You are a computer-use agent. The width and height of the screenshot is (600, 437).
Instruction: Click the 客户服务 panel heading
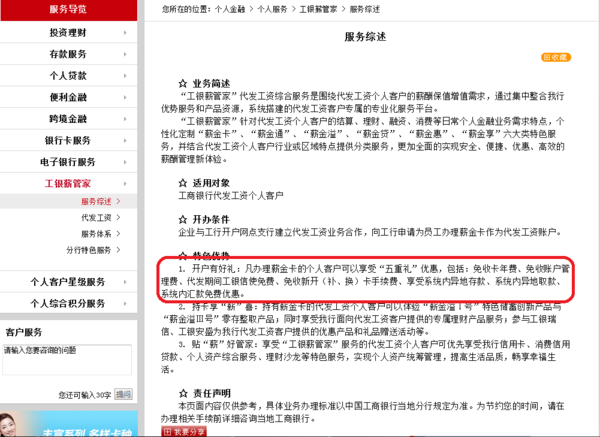(x=24, y=332)
